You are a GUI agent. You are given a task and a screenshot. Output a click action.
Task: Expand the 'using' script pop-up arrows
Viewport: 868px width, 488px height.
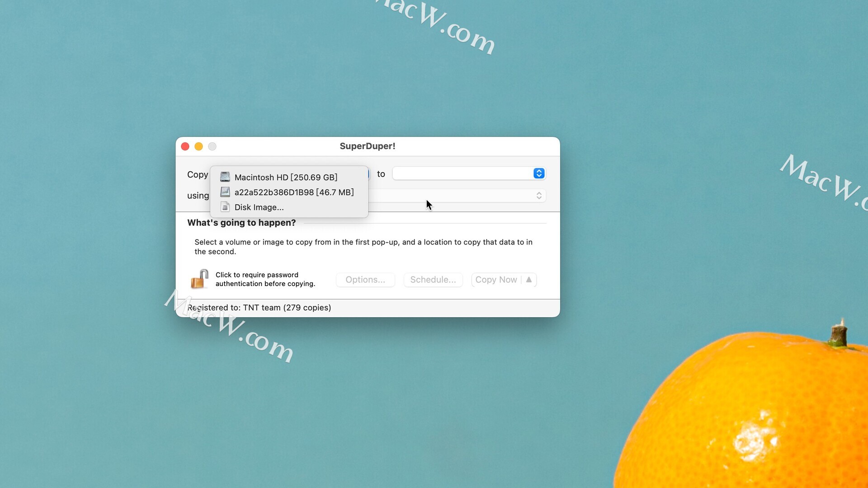tap(538, 196)
